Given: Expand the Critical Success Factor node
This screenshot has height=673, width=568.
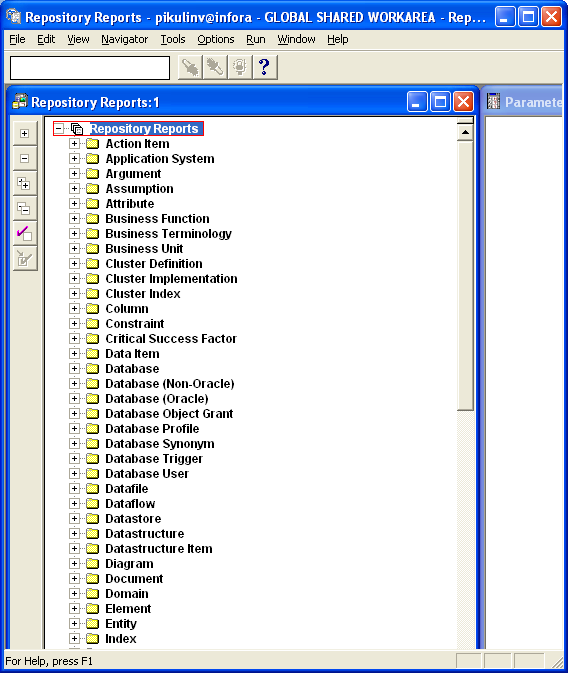Looking at the screenshot, I should coord(74,339).
